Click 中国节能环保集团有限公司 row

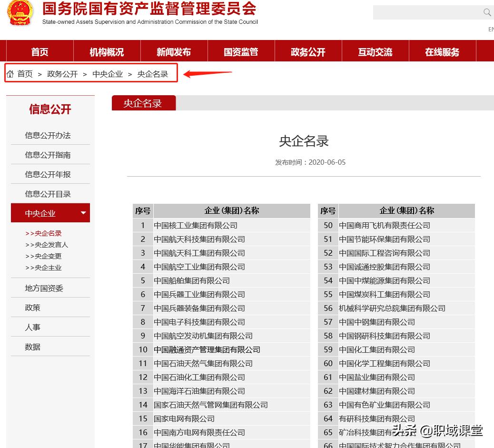tap(396, 239)
